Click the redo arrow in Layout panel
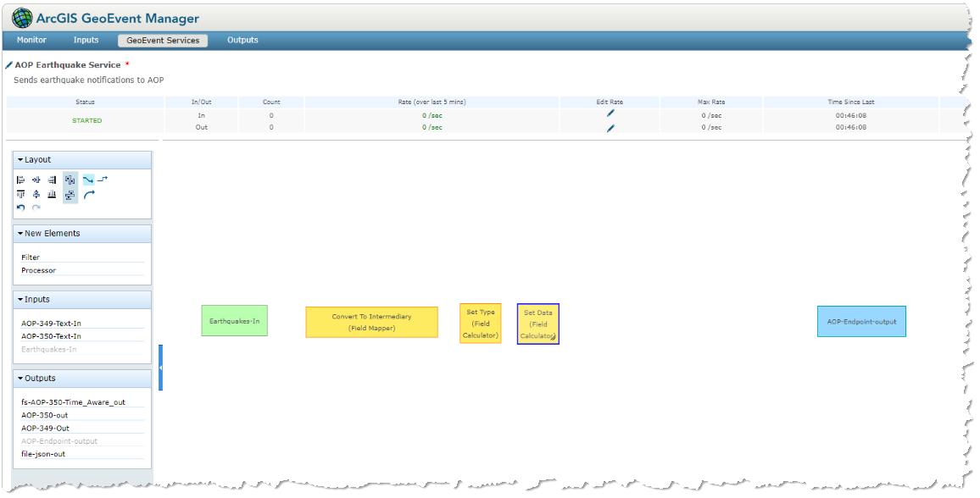Image resolution: width=980 pixels, height=498 pixels. (36, 207)
